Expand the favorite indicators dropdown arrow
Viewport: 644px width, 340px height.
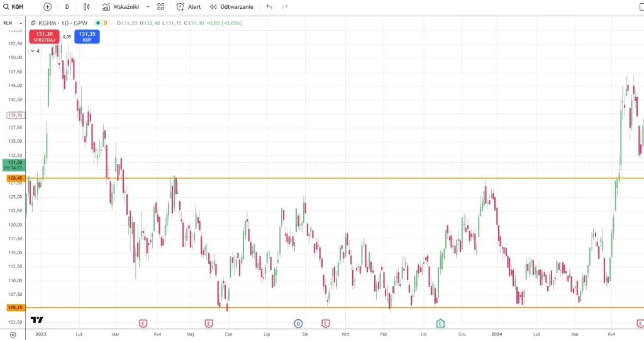click(148, 6)
